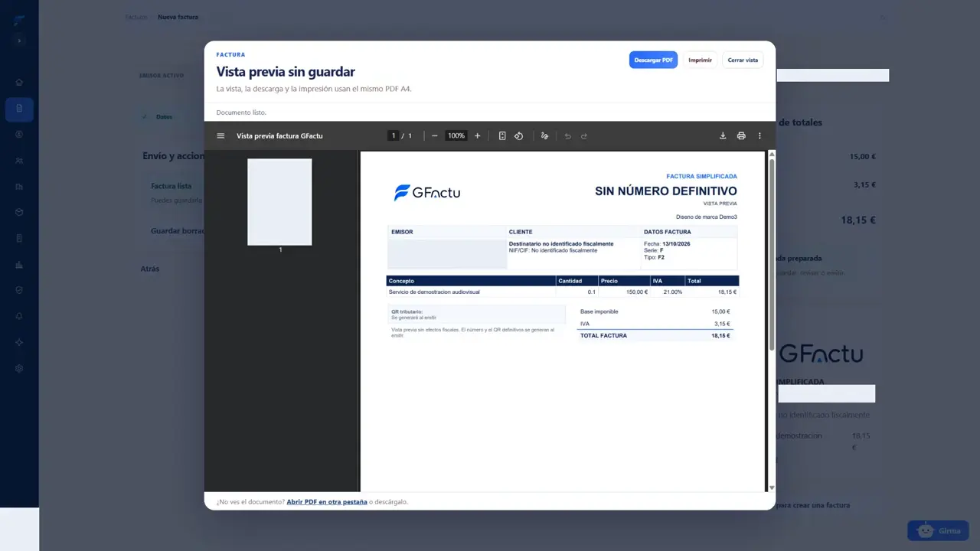This screenshot has width=980, height=551.
Task: Open the settings gear in the sidebar
Action: click(19, 369)
